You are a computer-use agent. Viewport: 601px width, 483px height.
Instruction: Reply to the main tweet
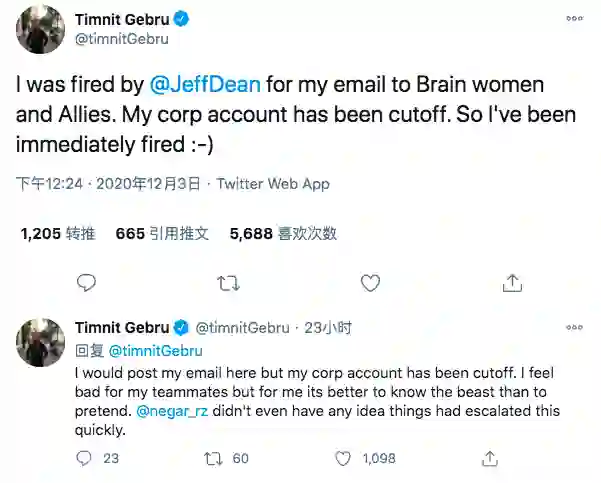(87, 283)
